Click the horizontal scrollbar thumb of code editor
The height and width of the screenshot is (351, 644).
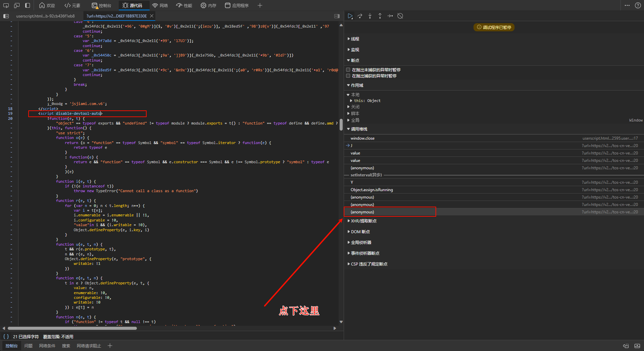coord(72,328)
